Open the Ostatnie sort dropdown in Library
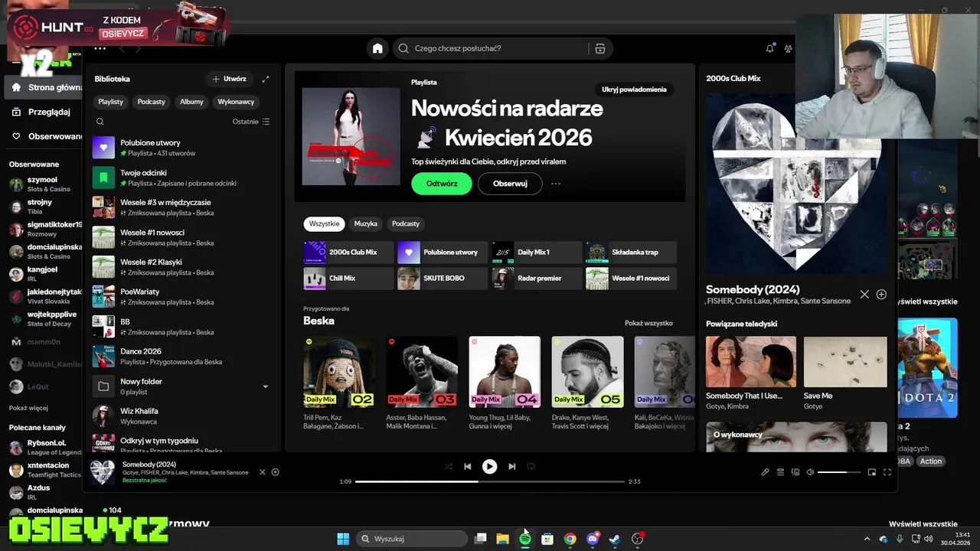Screen dimensions: 980x551 pyautogui.click(x=251, y=122)
